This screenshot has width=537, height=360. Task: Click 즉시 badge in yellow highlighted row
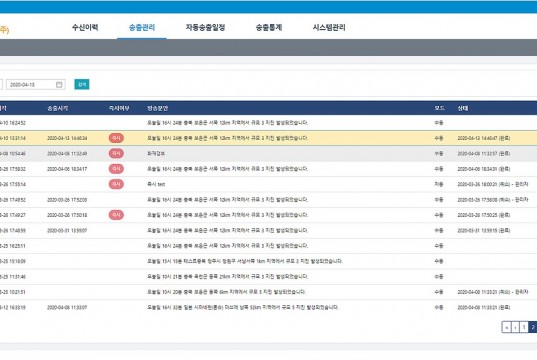(116, 138)
